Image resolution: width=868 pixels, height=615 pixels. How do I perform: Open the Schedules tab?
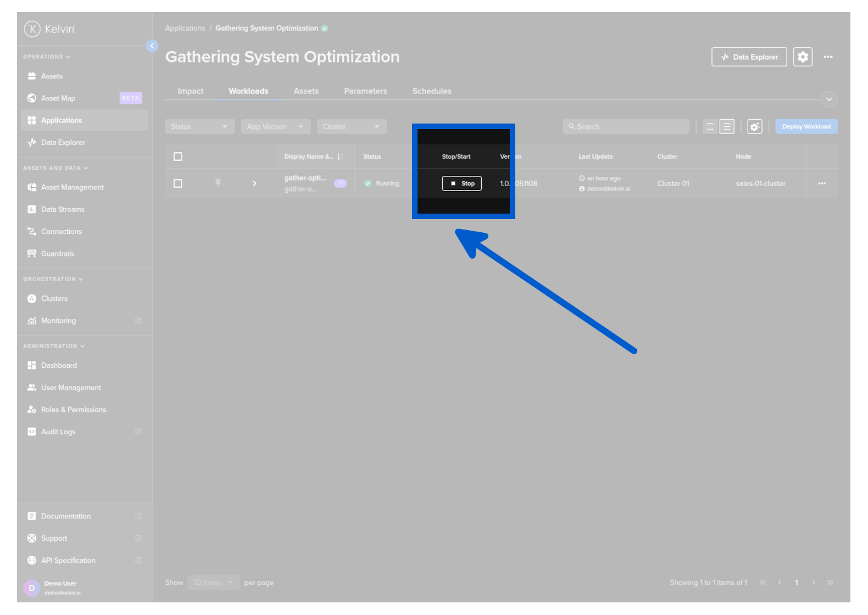(x=432, y=91)
